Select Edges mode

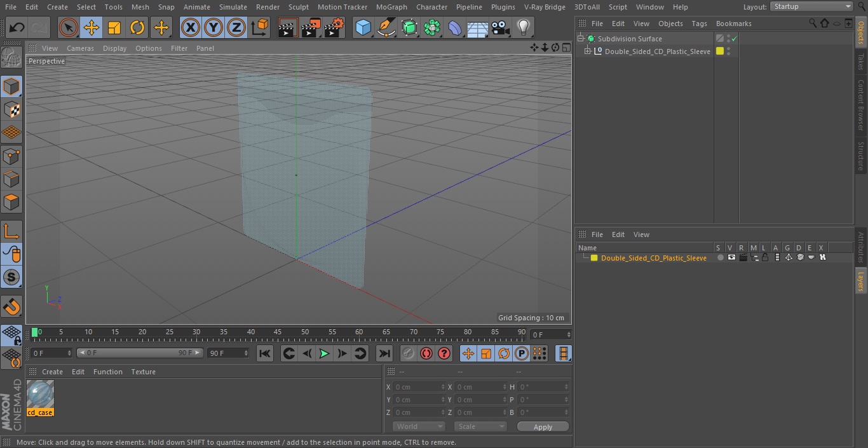pos(11,179)
